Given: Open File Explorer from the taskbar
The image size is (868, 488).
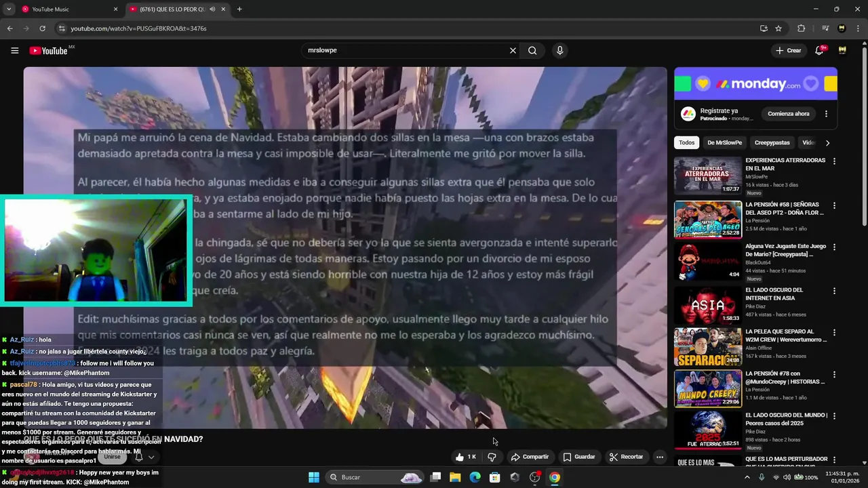Looking at the screenshot, I should [455, 477].
